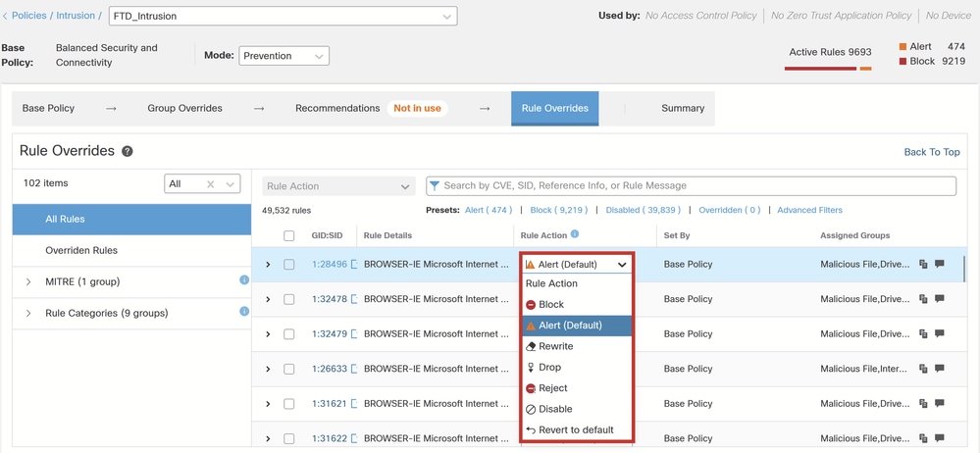
Task: Switch to the Base Policy step tab
Action: point(48,108)
